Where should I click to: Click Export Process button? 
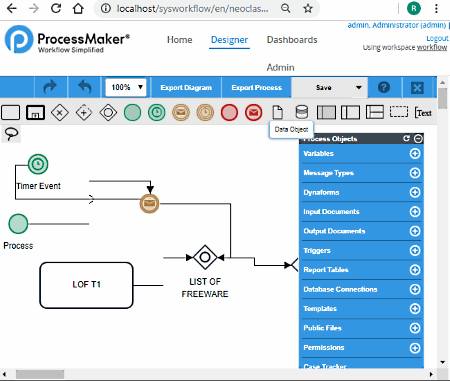pos(256,87)
